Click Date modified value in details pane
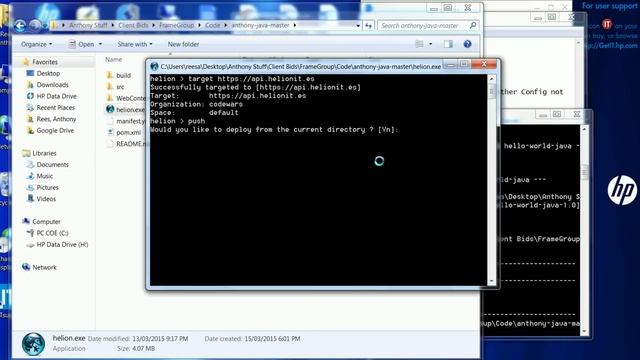 pyautogui.click(x=160, y=339)
